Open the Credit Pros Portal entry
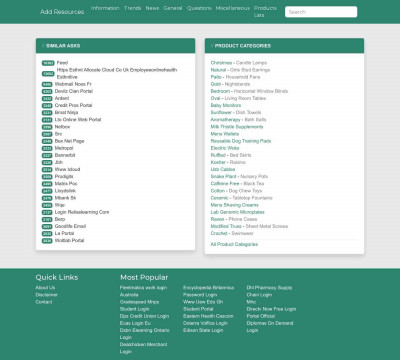 click(73, 105)
